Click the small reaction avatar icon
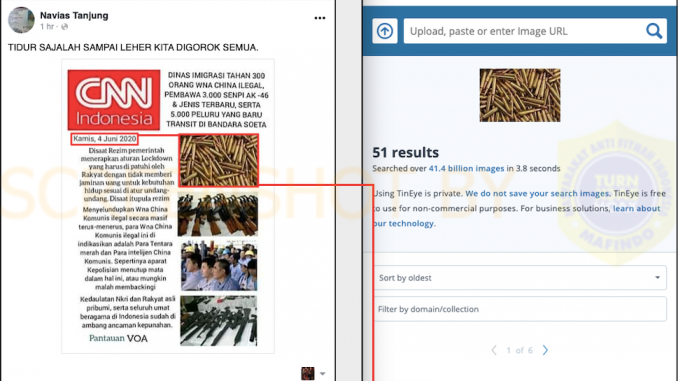The height and width of the screenshot is (381, 678). coord(308,373)
